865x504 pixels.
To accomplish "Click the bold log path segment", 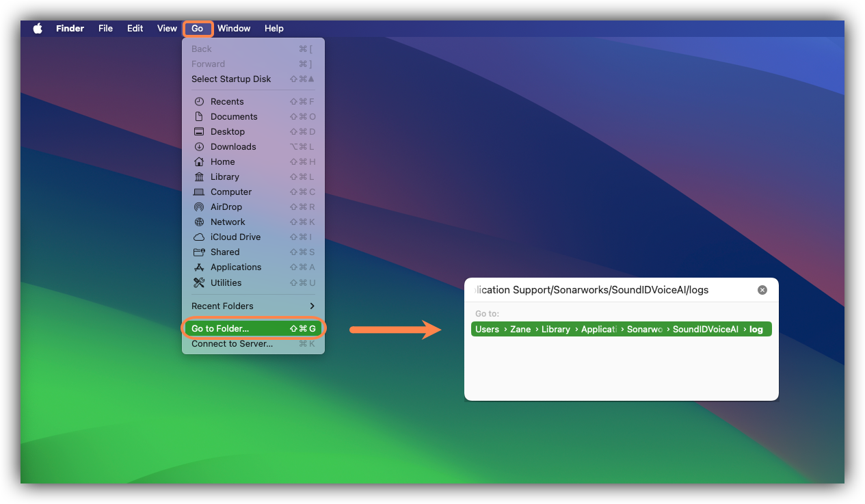I will coord(756,330).
